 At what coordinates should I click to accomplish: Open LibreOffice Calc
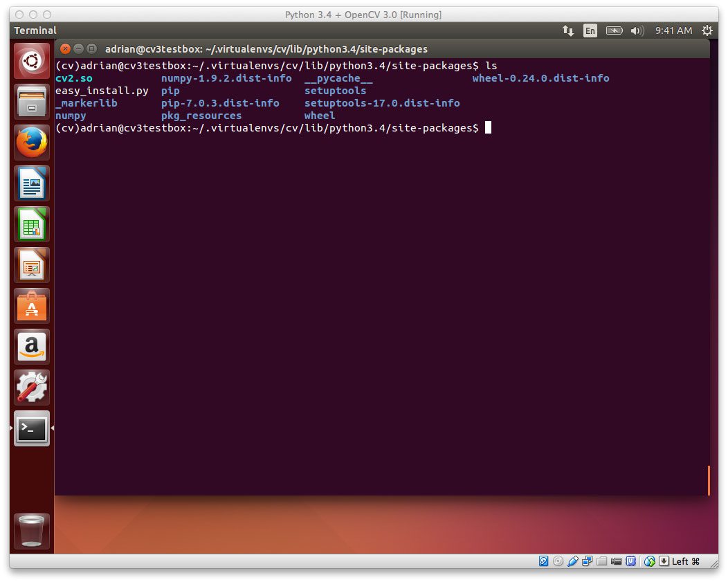[31, 224]
